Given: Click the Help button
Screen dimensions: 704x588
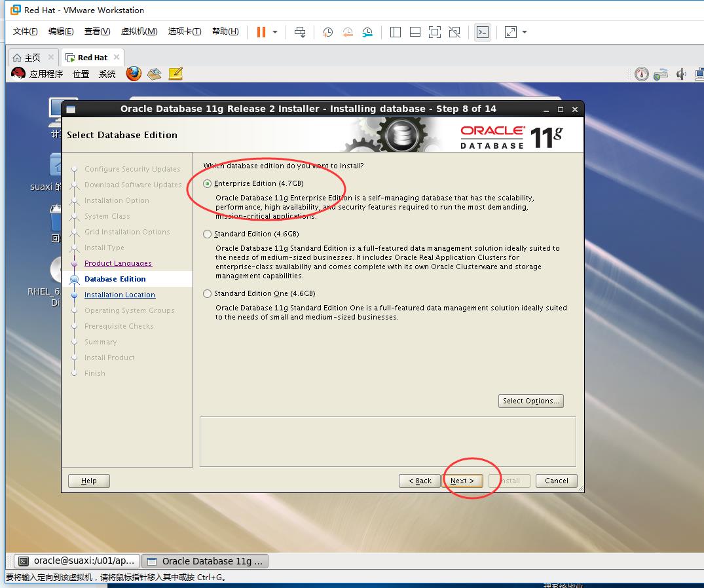Looking at the screenshot, I should coord(89,481).
